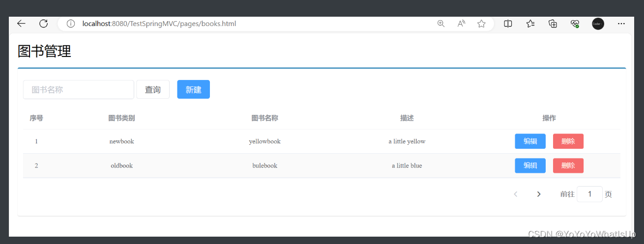Click the 新建 create button
Screen dimensions: 644x244
tap(193, 89)
